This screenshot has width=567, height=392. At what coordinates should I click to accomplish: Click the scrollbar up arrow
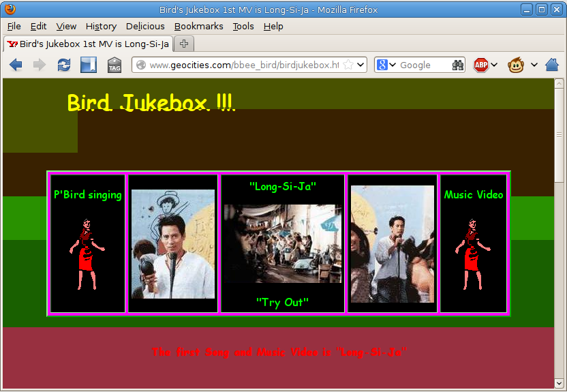pyautogui.click(x=559, y=84)
